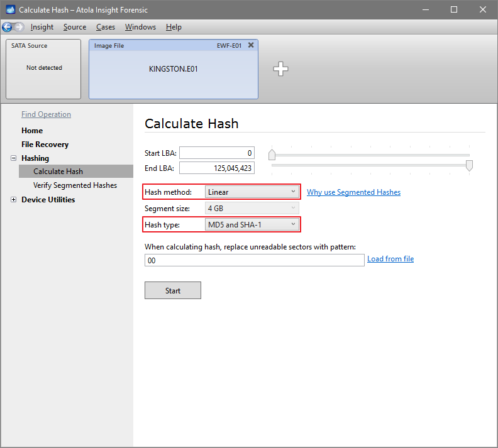
Task: Expand the Device Utilities section
Action: pos(13,200)
